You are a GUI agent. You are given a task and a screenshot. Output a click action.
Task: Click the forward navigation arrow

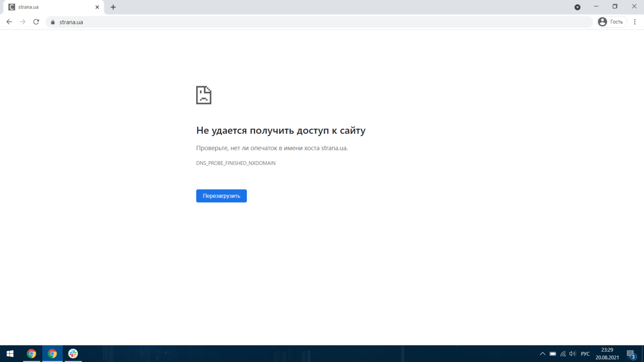click(x=23, y=22)
